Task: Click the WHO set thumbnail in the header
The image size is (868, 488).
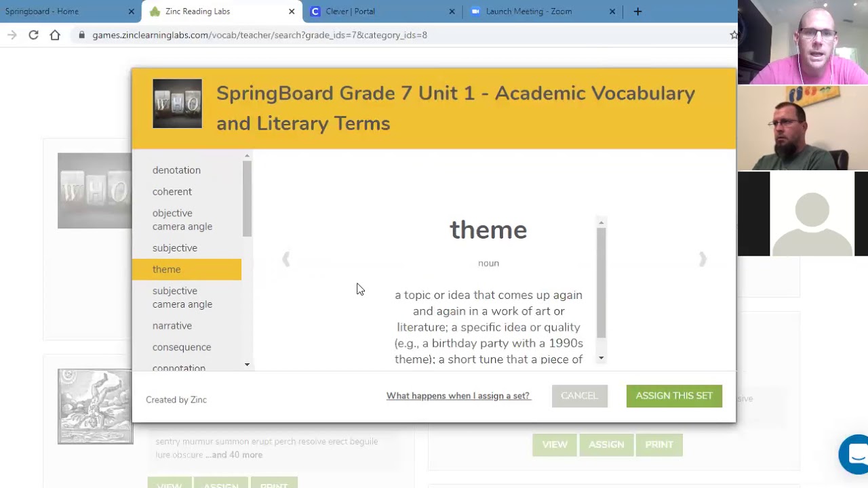Action: [x=177, y=104]
